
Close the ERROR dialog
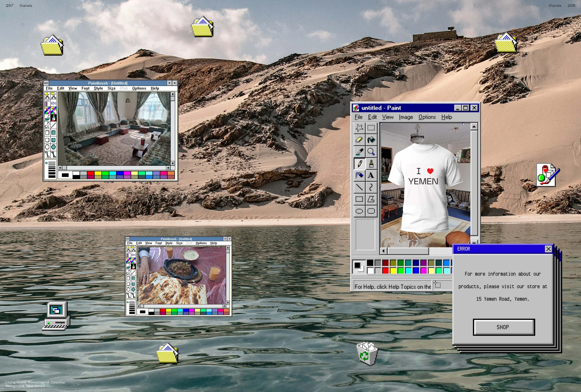[x=548, y=249]
